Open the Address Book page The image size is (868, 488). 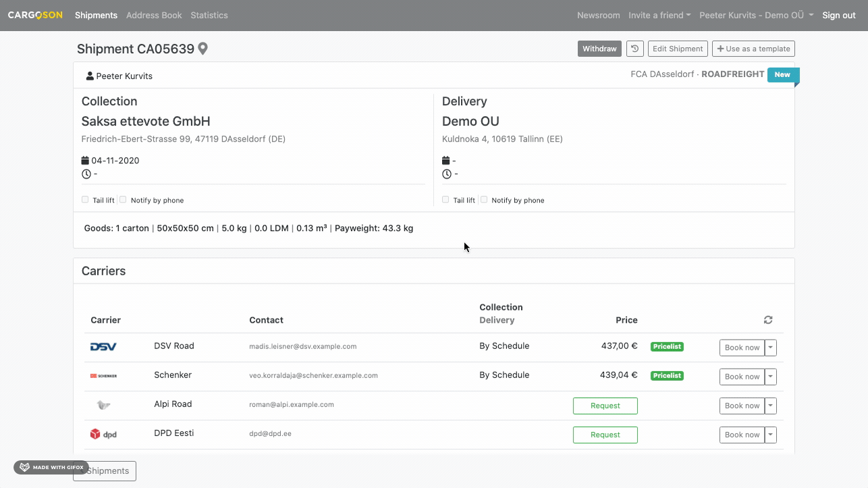[154, 15]
